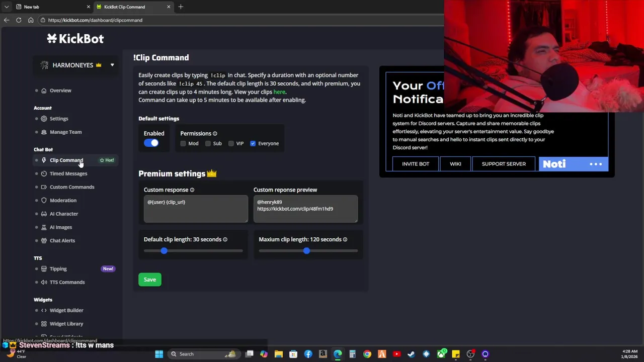Image resolution: width=644 pixels, height=362 pixels.
Task: Go back with the browser back arrow
Action: pyautogui.click(x=7, y=20)
